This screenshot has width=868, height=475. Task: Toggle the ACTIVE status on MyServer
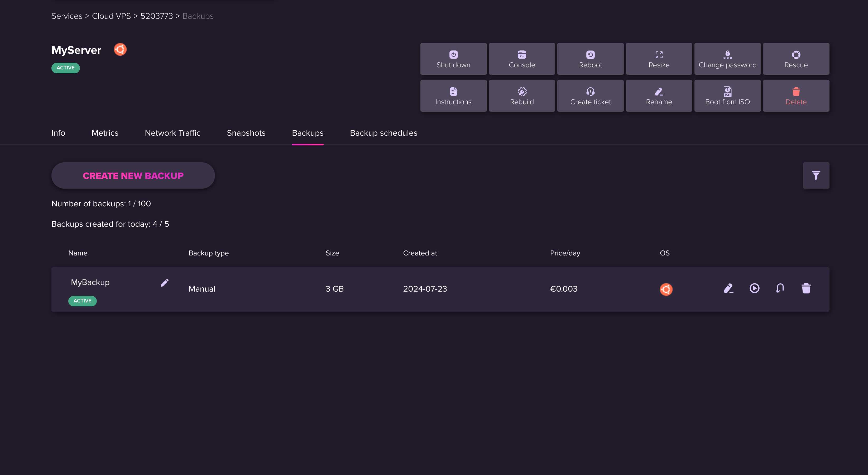coord(66,67)
